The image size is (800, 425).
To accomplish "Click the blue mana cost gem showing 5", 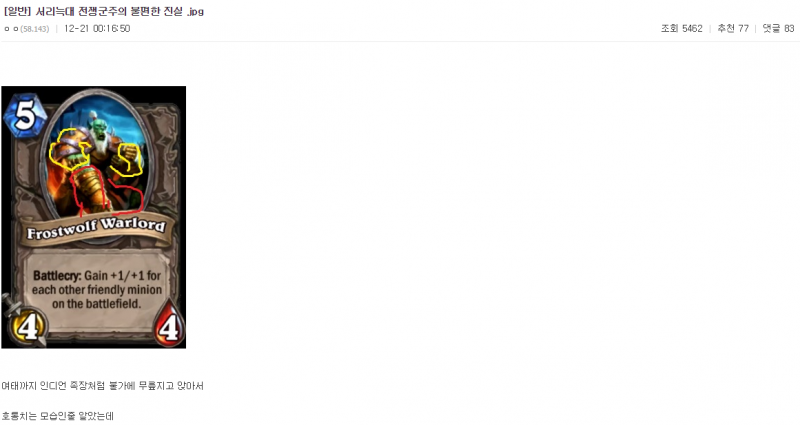I will point(24,115).
